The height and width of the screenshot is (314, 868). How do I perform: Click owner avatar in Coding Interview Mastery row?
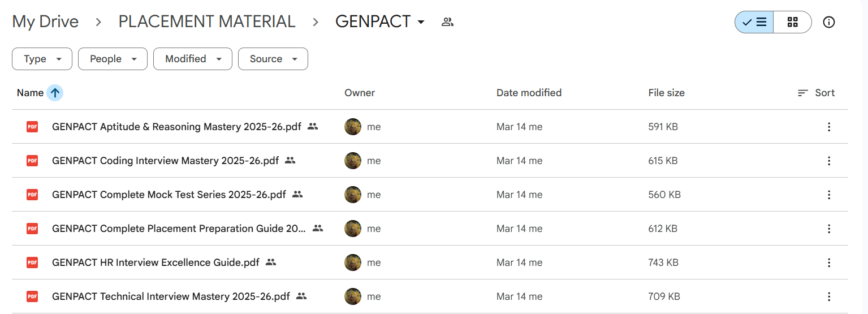click(353, 161)
